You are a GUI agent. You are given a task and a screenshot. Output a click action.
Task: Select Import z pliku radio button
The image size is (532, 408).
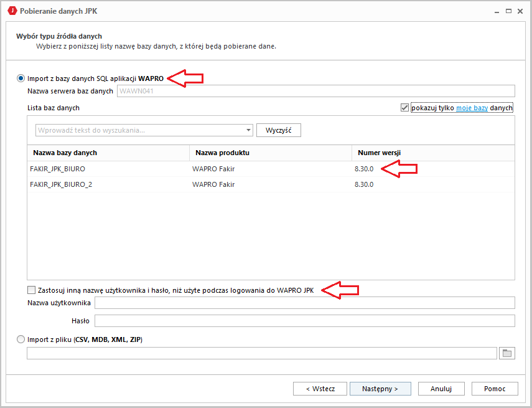click(x=21, y=339)
